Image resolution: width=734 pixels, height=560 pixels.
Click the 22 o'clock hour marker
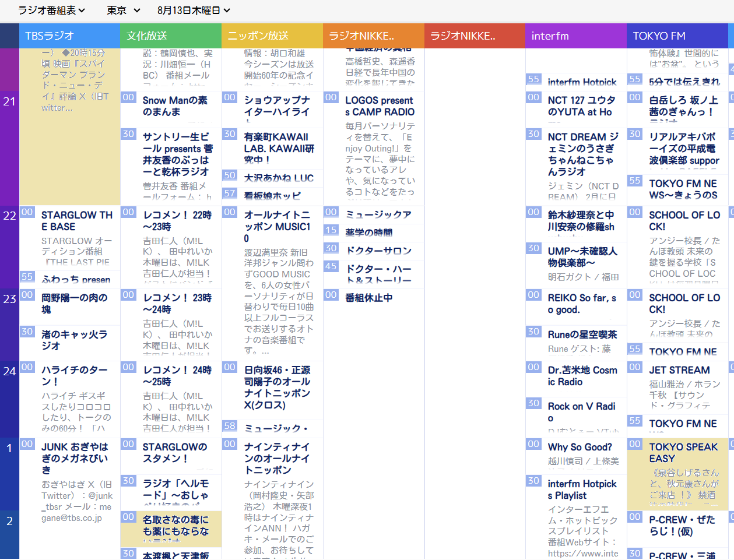(9, 216)
